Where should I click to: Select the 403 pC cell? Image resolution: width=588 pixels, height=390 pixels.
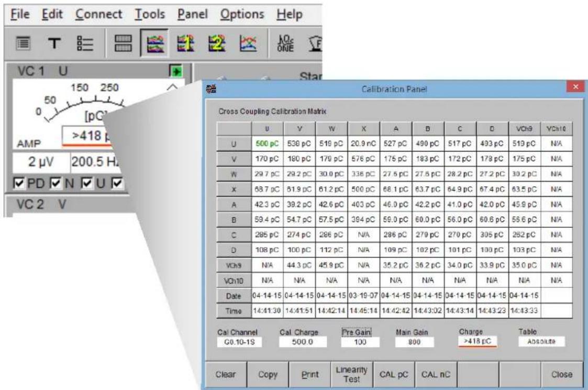click(363, 205)
